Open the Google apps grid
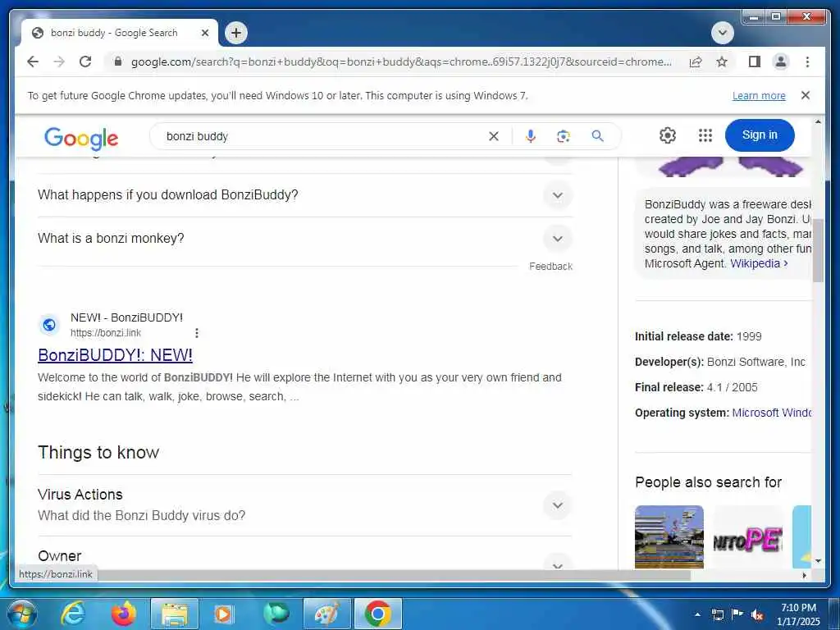This screenshot has width=840, height=630. click(705, 135)
